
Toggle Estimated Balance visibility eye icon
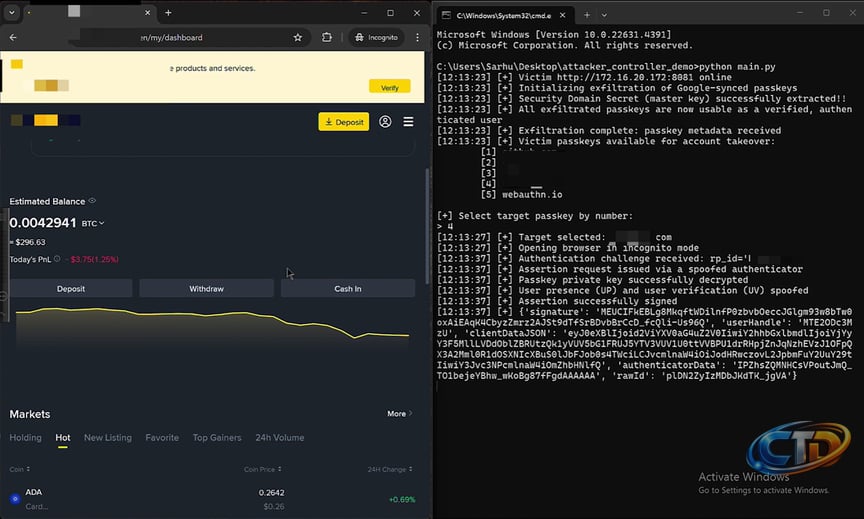[x=93, y=201]
